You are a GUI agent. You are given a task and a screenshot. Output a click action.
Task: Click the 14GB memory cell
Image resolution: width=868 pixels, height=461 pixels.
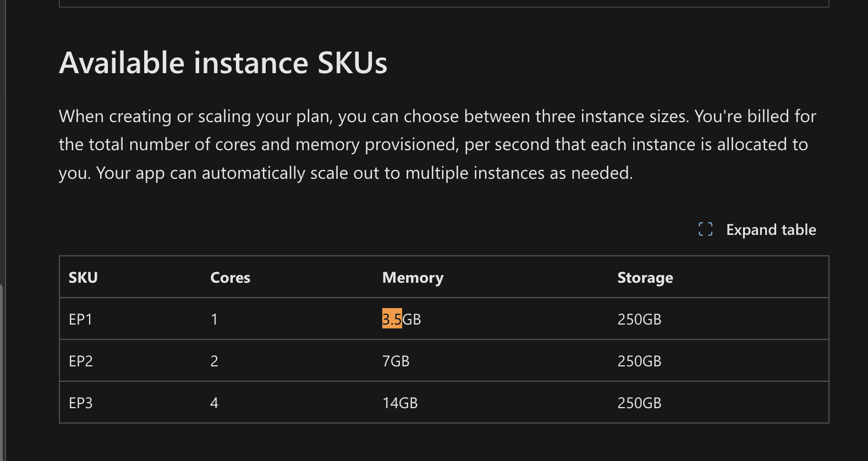400,403
